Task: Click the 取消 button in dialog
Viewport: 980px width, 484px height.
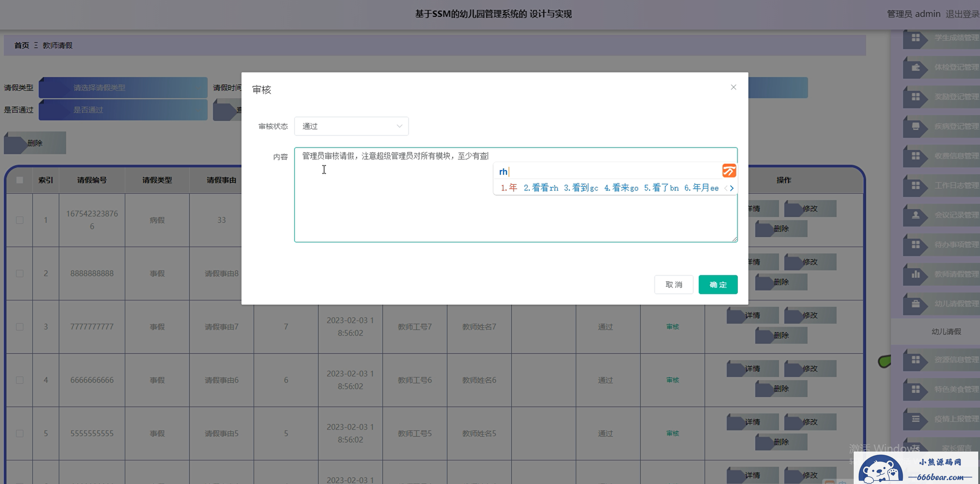Action: click(673, 285)
